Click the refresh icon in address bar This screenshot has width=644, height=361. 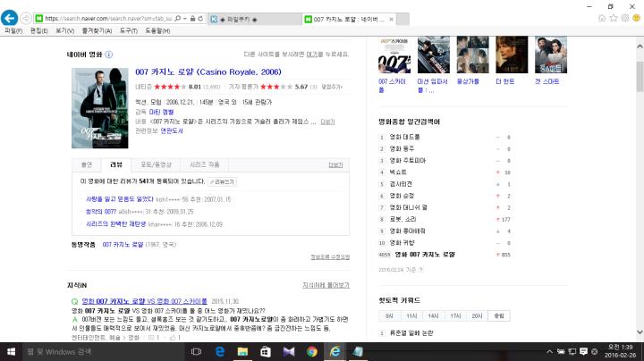click(200, 19)
